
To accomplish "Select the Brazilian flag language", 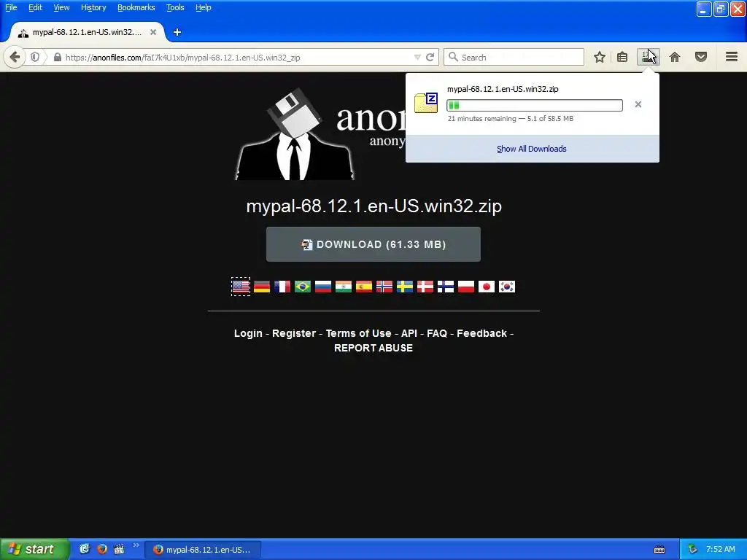I will coord(303,286).
